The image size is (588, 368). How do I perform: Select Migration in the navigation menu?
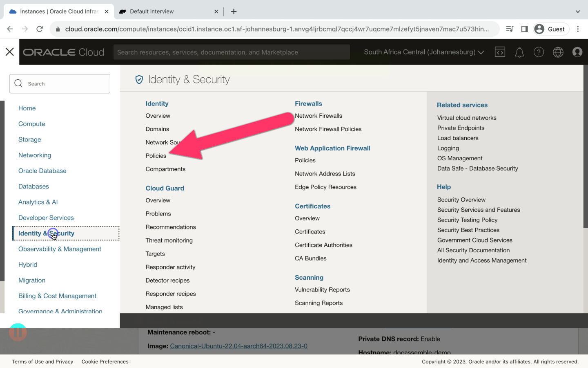(x=32, y=280)
